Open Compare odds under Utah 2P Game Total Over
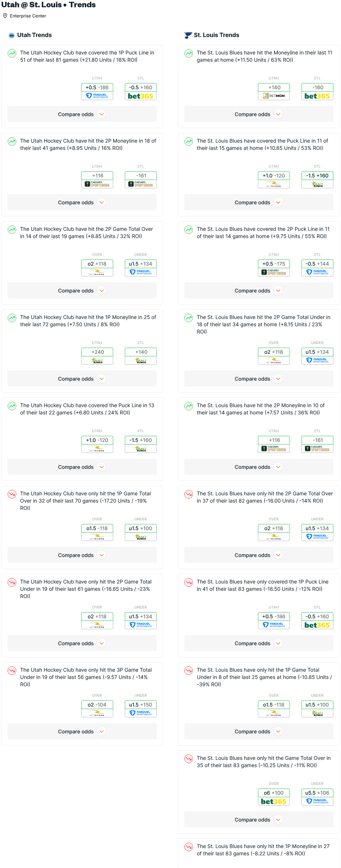Image resolution: width=341 pixels, height=868 pixels. [x=82, y=291]
